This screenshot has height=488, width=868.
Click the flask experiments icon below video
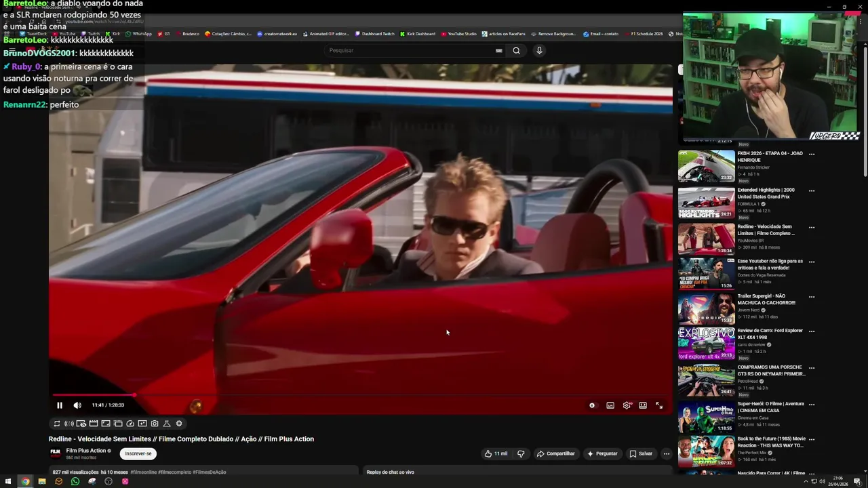pyautogui.click(x=167, y=424)
